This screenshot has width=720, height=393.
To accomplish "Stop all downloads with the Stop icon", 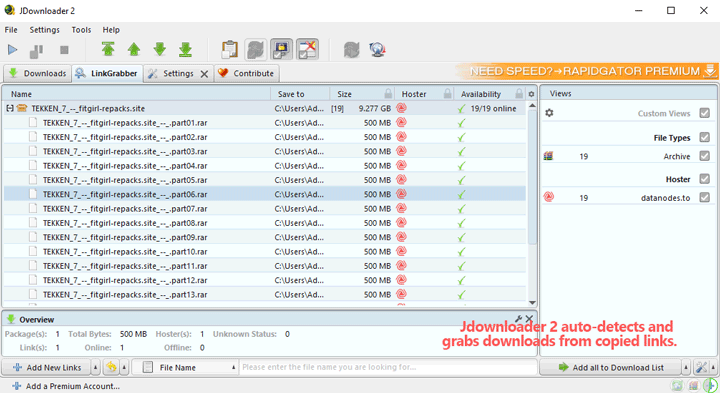I will point(64,50).
